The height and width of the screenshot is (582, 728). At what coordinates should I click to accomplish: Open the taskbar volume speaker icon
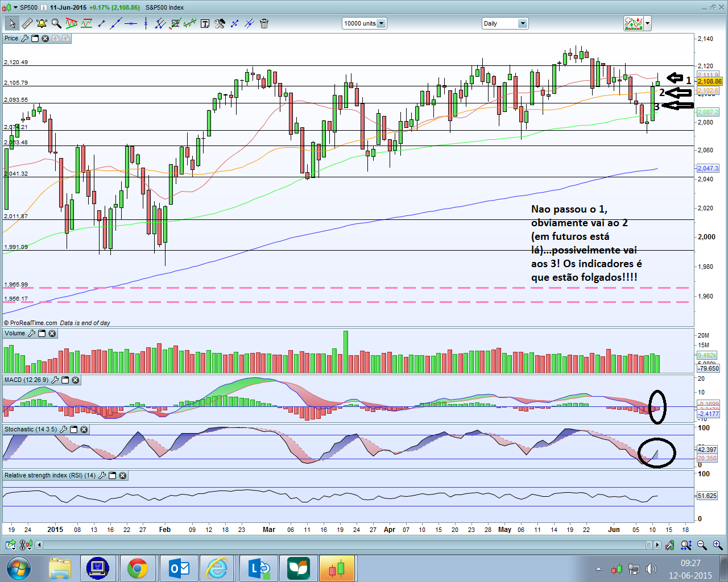tap(651, 568)
